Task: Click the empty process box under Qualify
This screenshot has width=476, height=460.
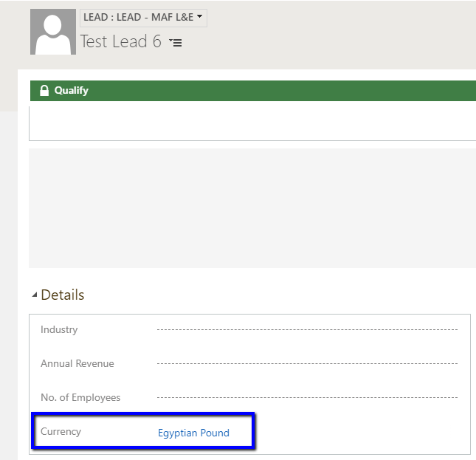Action: [x=251, y=121]
